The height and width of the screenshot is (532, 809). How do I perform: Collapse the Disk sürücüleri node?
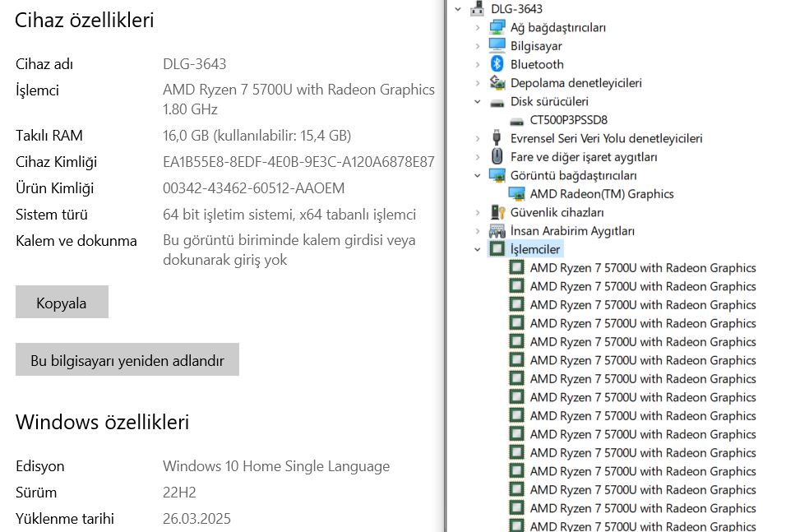coord(477,102)
